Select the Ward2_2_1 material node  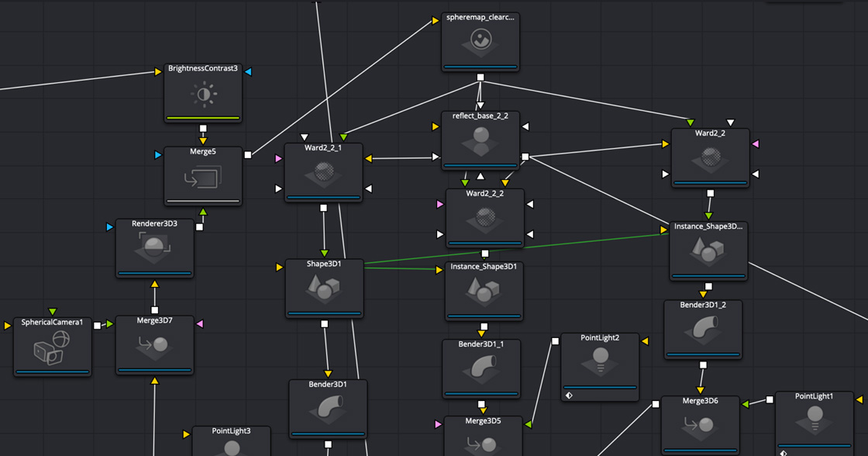(x=323, y=172)
